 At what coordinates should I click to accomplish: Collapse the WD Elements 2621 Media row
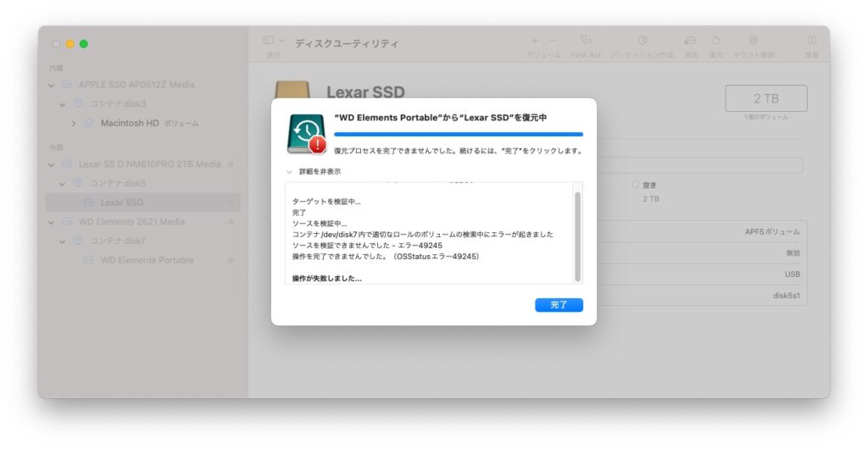tap(52, 222)
